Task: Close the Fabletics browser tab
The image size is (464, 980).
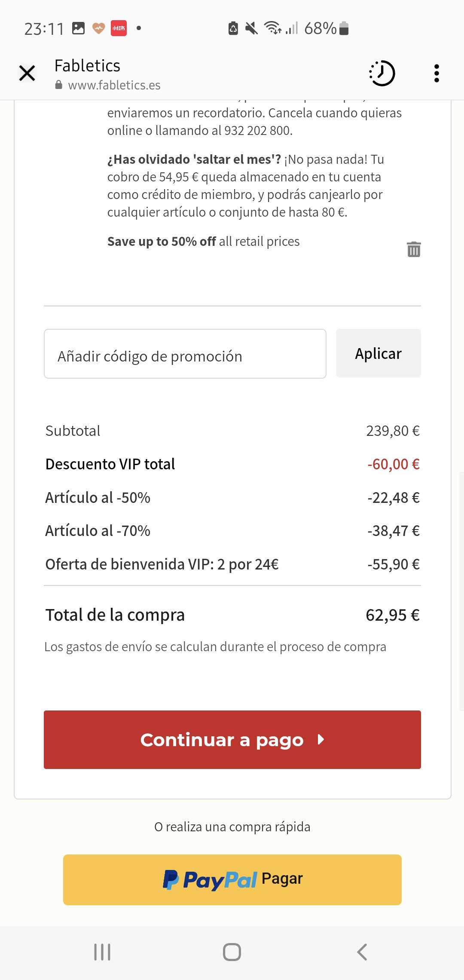Action: (x=27, y=73)
